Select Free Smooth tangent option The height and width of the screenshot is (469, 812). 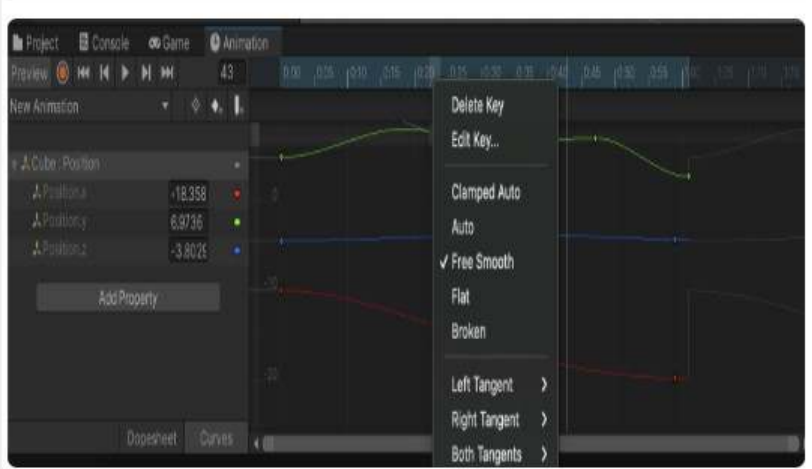click(x=482, y=262)
